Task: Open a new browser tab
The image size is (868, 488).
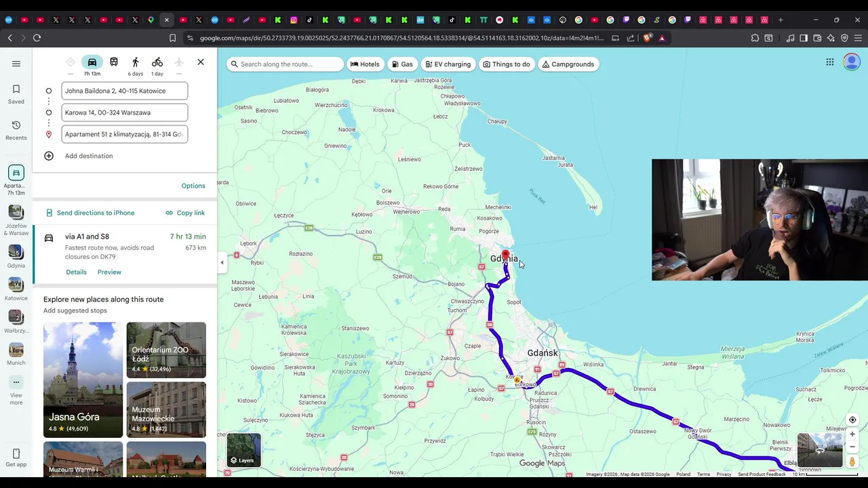Action: pyautogui.click(x=781, y=20)
